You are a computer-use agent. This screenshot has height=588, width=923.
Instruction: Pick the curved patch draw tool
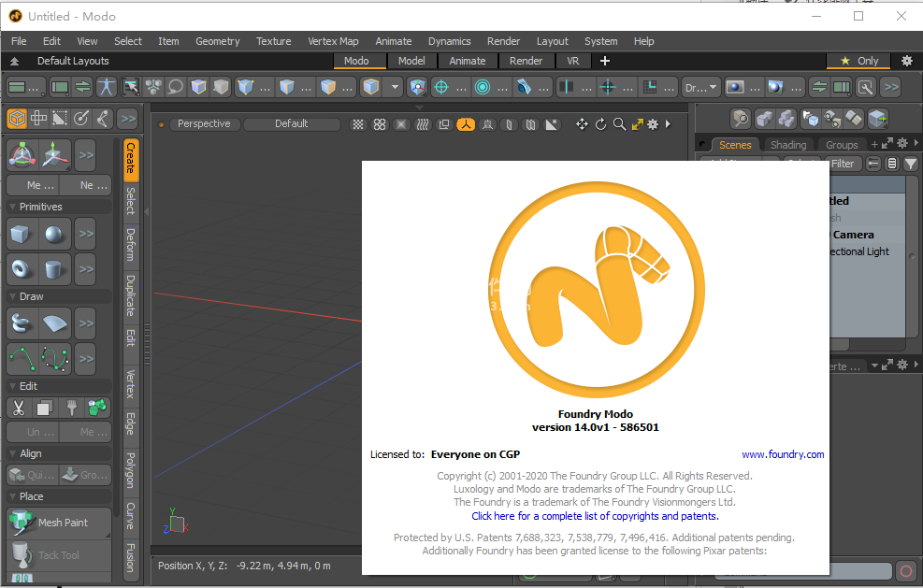coord(55,323)
